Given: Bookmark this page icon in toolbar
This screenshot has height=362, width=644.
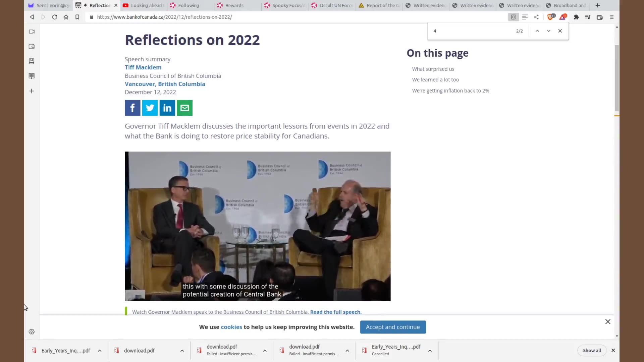Looking at the screenshot, I should (x=77, y=17).
